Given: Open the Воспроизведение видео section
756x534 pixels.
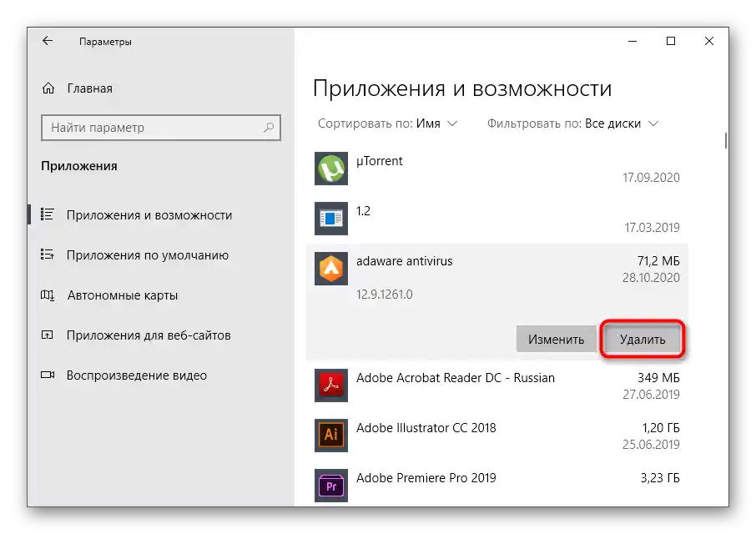Looking at the screenshot, I should click(137, 375).
